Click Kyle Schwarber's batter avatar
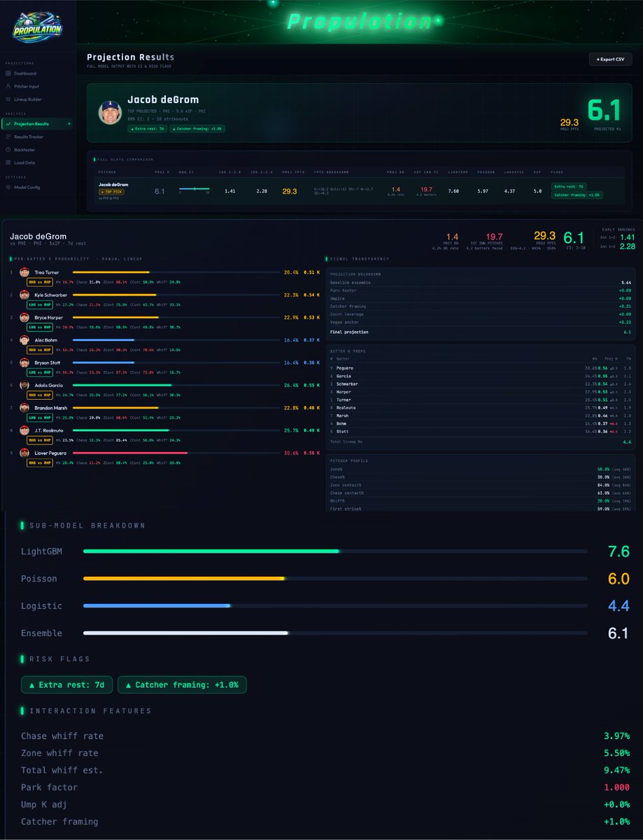This screenshot has width=643, height=840. (x=24, y=295)
